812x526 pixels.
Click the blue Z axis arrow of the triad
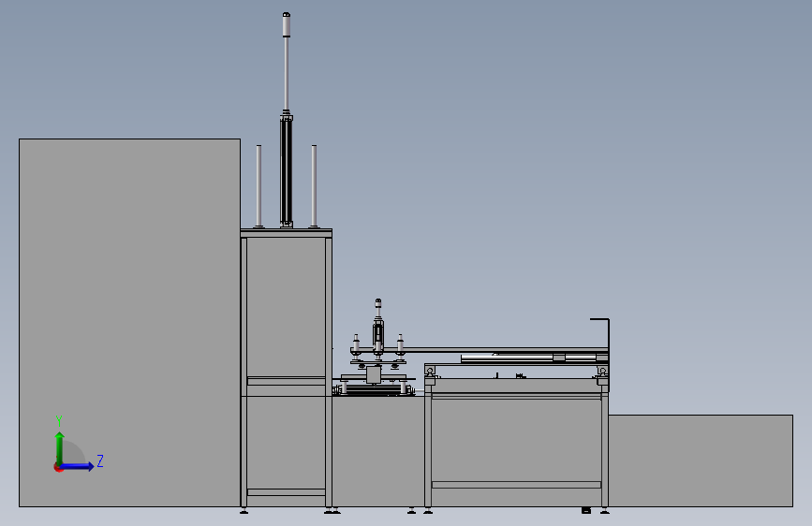[78, 466]
